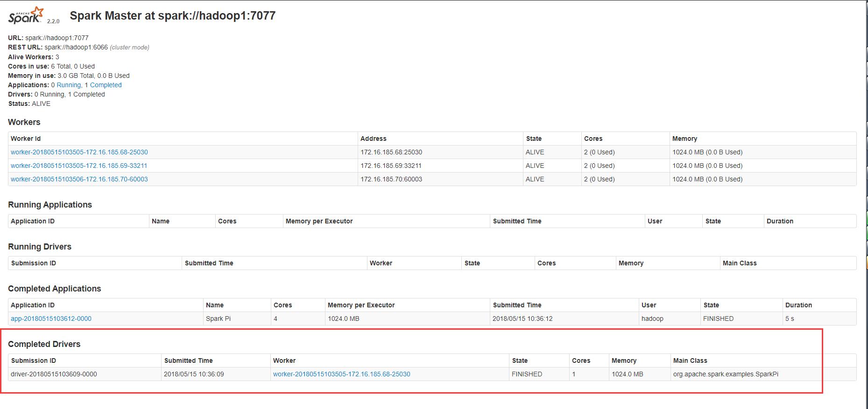
Task: Open worker link ending 185.69-33211
Action: [79, 166]
